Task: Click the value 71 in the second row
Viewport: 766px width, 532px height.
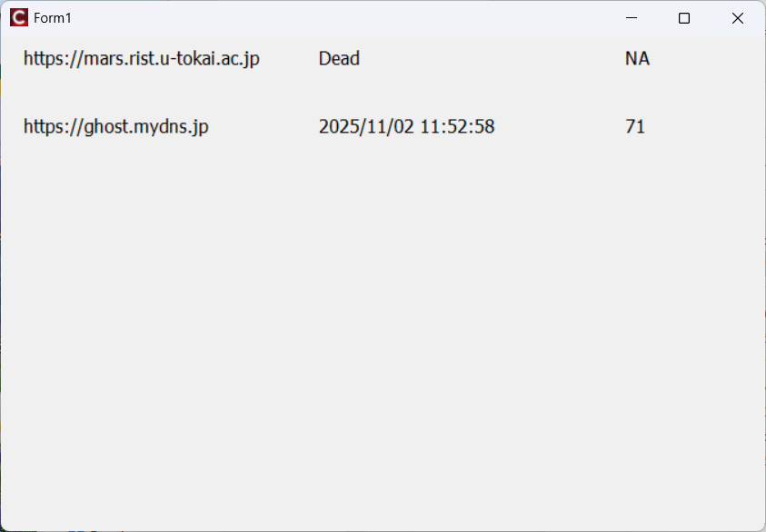Action: click(x=635, y=126)
